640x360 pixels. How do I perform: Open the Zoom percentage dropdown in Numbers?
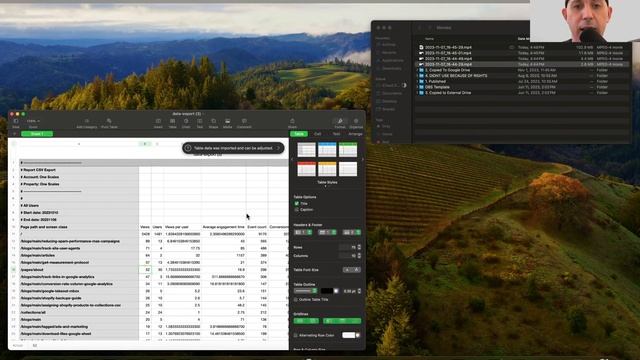click(x=33, y=122)
